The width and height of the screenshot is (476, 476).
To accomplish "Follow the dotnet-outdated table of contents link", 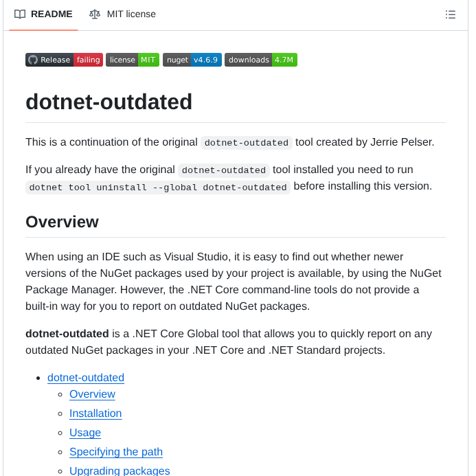I will 86,378.
